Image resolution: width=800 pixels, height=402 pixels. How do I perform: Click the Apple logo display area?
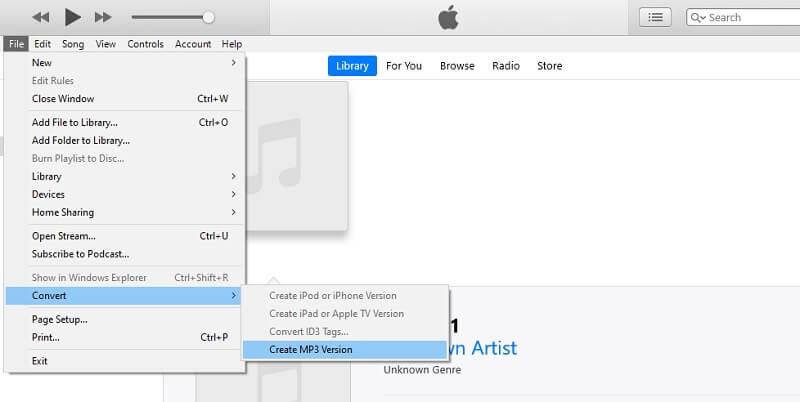coord(448,18)
